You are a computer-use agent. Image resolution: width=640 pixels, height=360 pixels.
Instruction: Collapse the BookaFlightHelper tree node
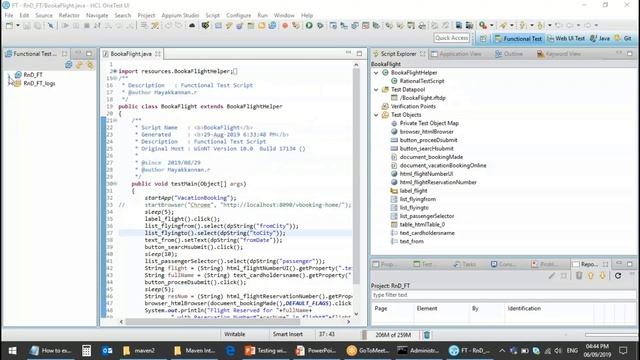(x=376, y=73)
